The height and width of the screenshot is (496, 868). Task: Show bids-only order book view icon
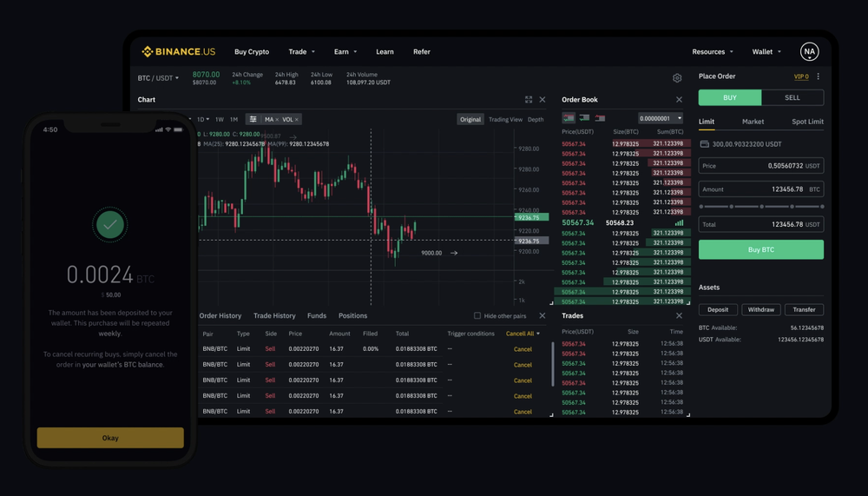[584, 118]
